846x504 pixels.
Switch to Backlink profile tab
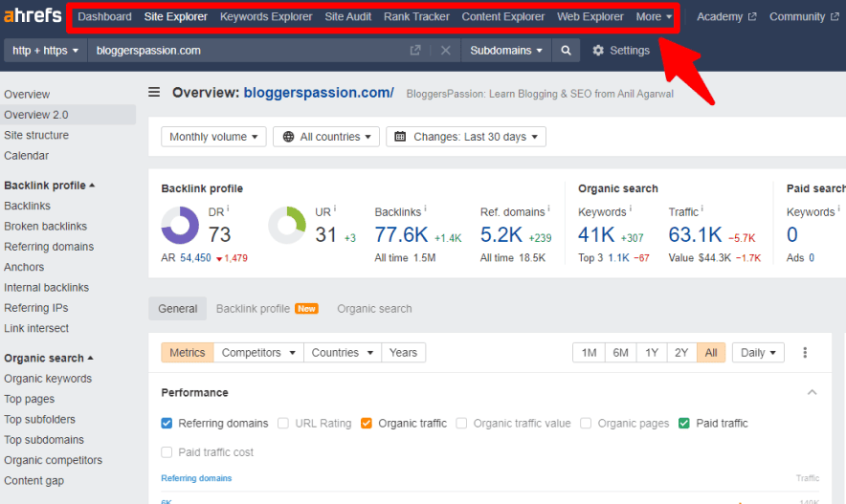(267, 308)
